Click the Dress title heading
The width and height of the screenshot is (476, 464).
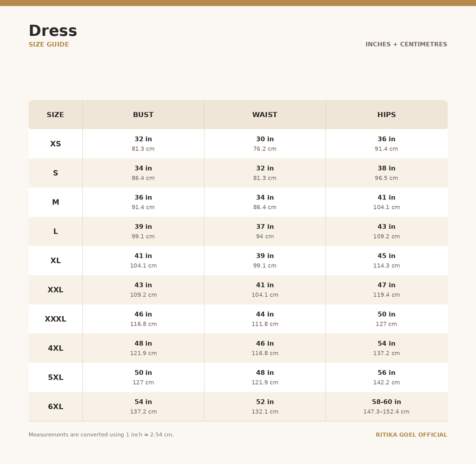[x=53, y=31]
